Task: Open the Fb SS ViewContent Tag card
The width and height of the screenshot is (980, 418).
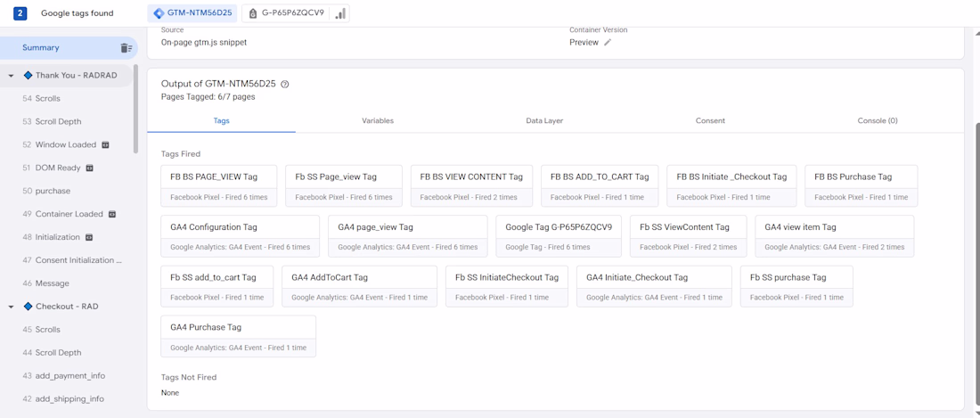Action: click(688, 236)
